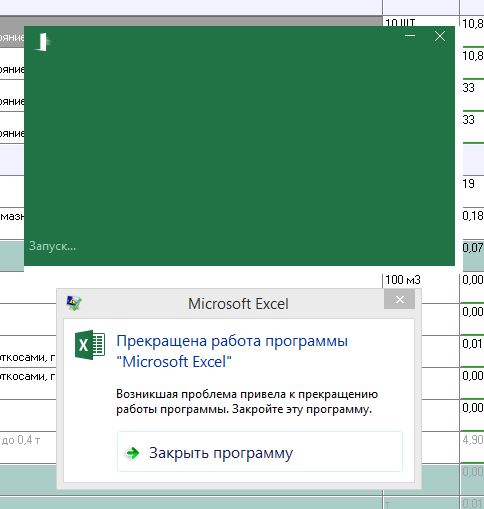Screen dimensions: 484x509
Task: Click the 'Возникшая проблема' description text
Action: point(247,402)
